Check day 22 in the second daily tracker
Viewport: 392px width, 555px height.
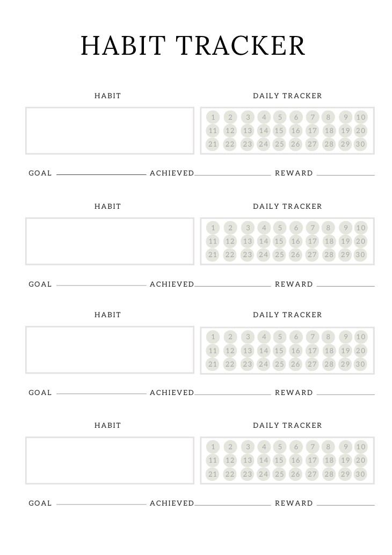[230, 255]
